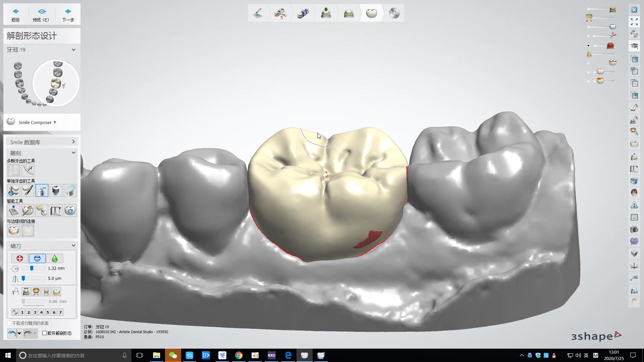The height and width of the screenshot is (362, 644).
Task: Click the undo arrow button
Action: tap(12, 333)
